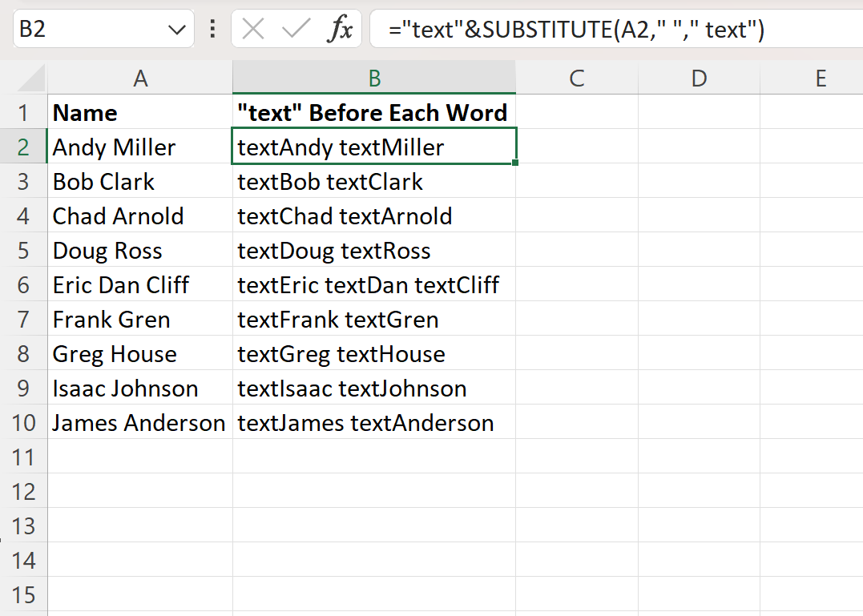
Task: Click the Cancel (X) formula icon
Action: click(253, 30)
